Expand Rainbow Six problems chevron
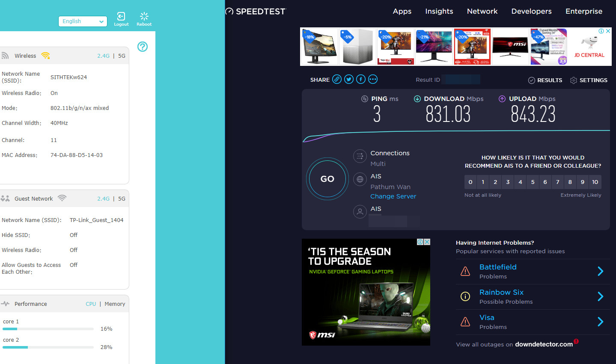 pos(601,296)
